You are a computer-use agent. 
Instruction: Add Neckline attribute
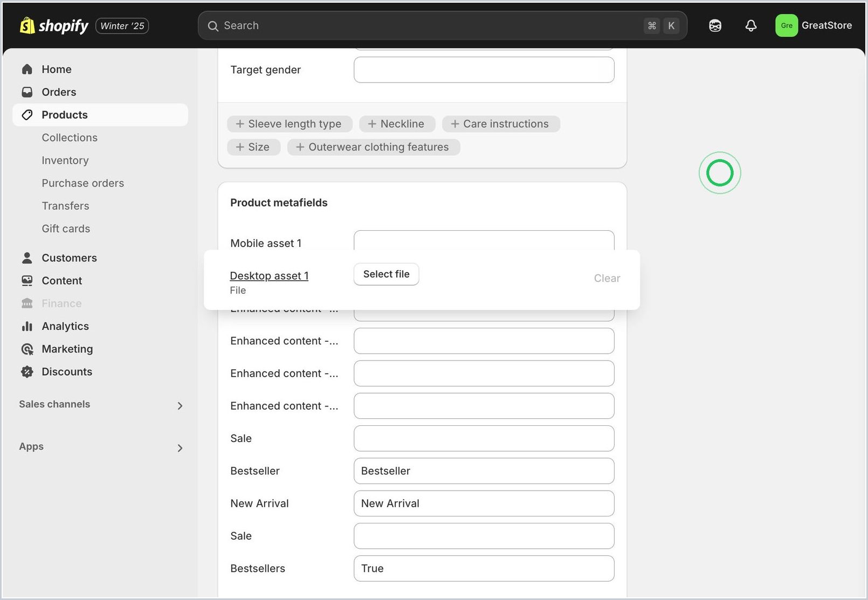(x=397, y=124)
